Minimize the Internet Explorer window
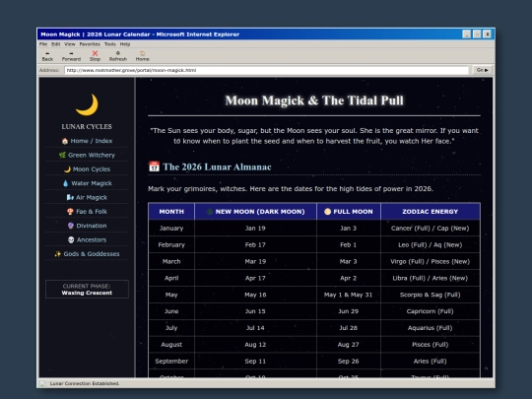 click(x=467, y=34)
